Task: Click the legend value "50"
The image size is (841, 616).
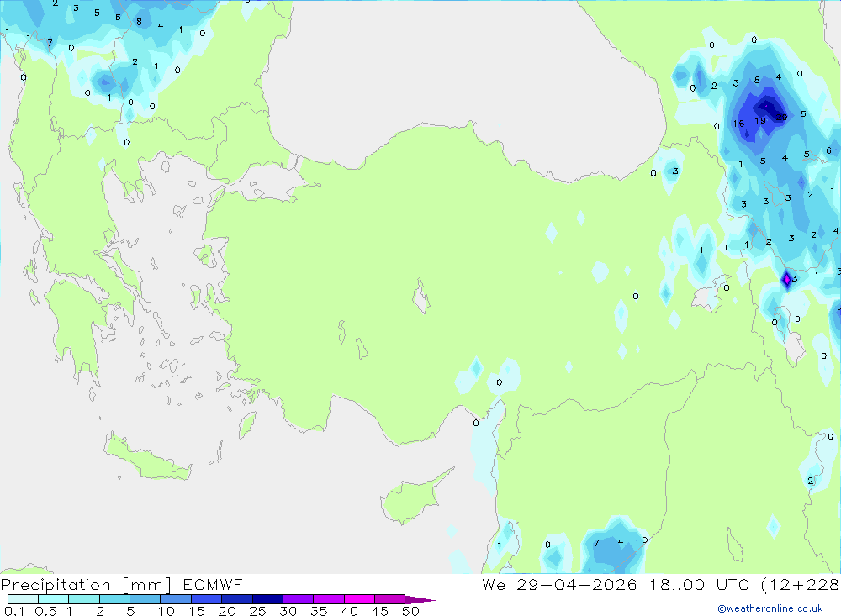Action: [x=410, y=611]
